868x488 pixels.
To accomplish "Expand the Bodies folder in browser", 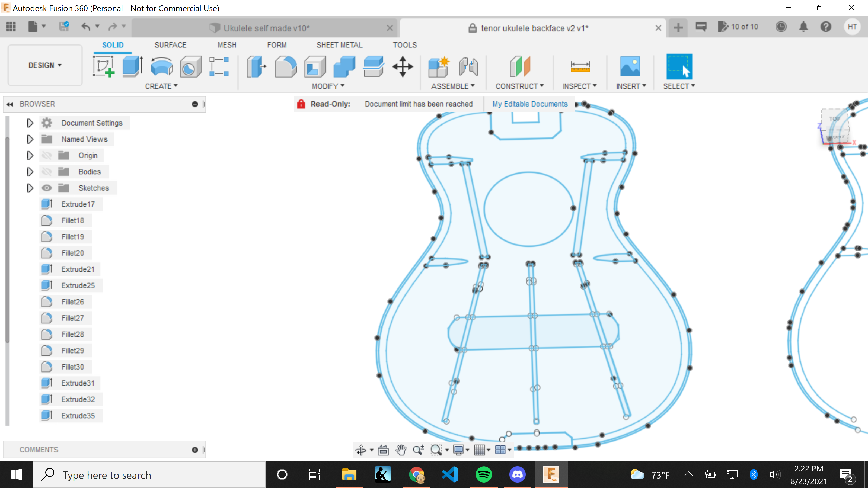I will [x=30, y=172].
